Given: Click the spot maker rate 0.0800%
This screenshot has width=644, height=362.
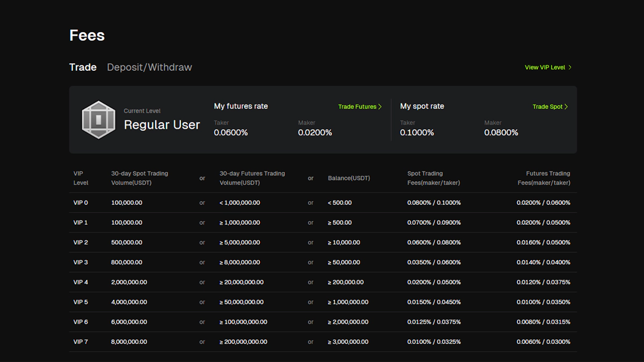Looking at the screenshot, I should click(x=501, y=132).
